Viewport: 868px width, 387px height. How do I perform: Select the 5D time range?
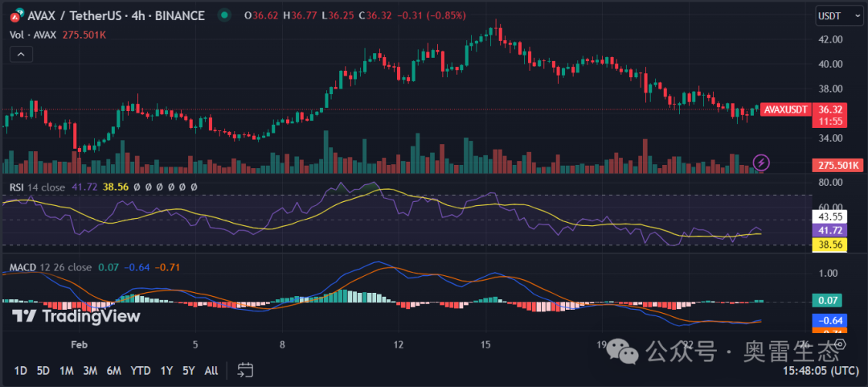[43, 371]
